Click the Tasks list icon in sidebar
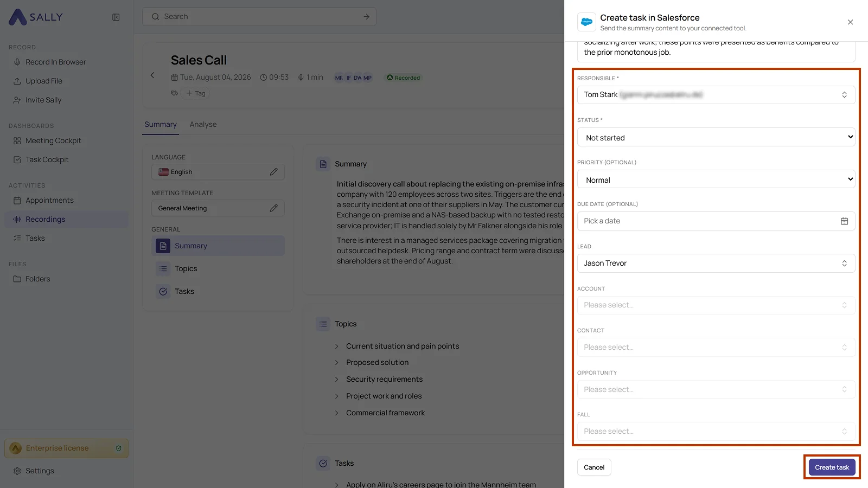This screenshot has width=868, height=488. (x=17, y=239)
